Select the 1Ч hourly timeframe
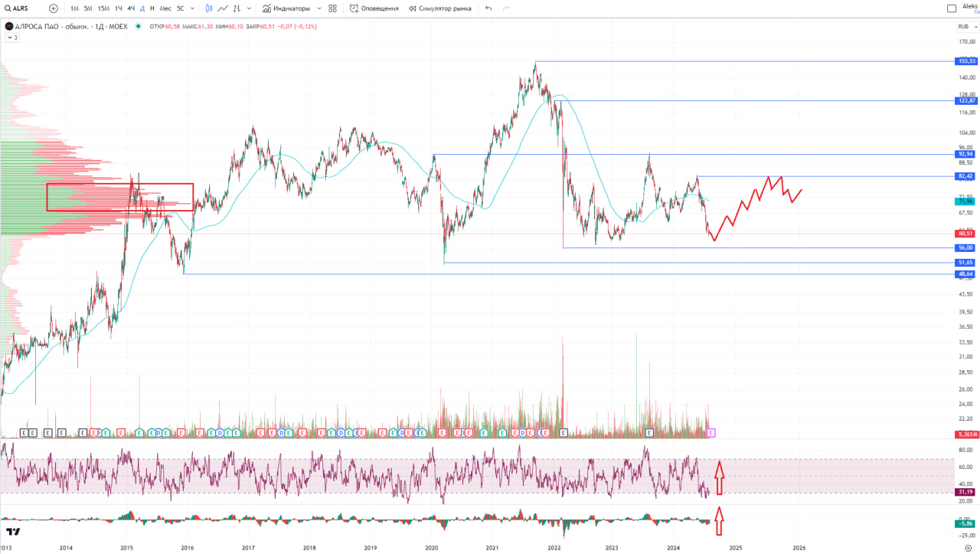 119,8
